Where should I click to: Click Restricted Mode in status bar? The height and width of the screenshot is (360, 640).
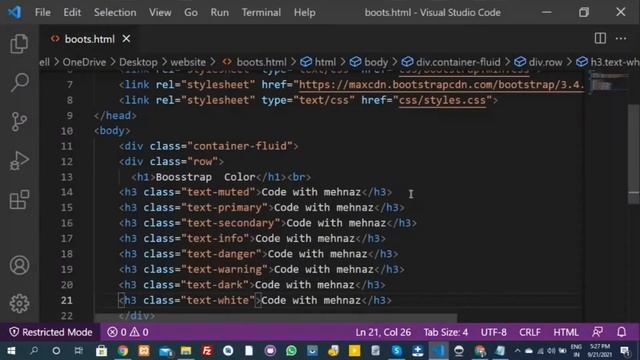51,332
